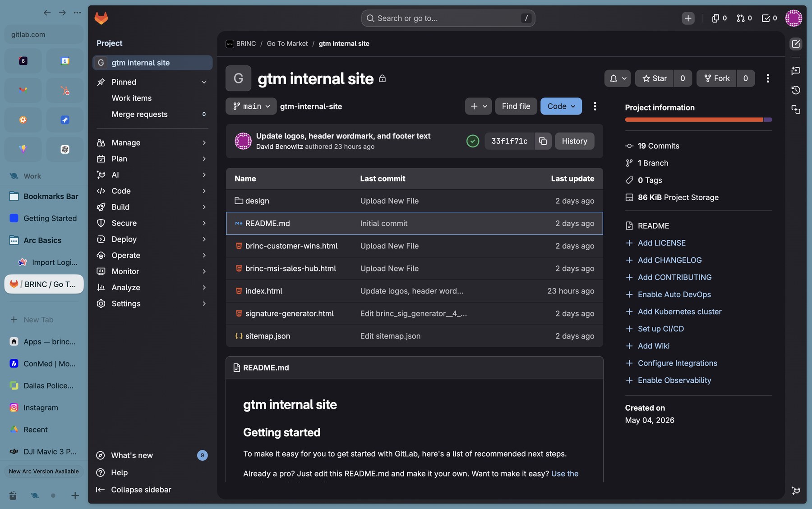The width and height of the screenshot is (812, 509).
Task: Open the main branch selector dropdown
Action: [x=251, y=106]
